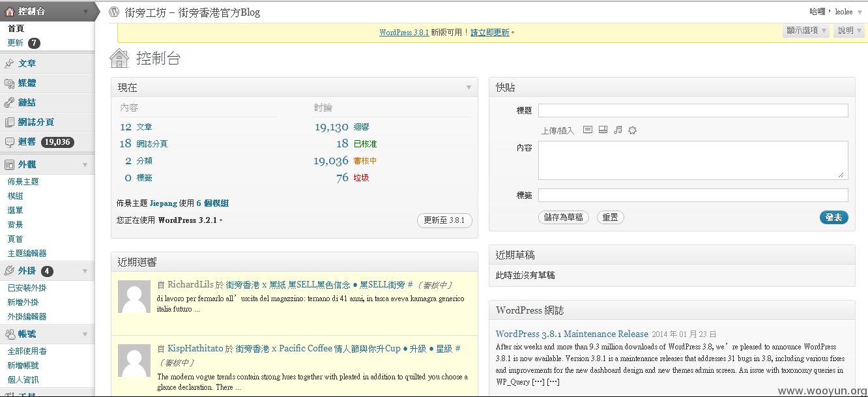Image resolution: width=868 pixels, height=397 pixels.
Task: Click the leolee username link
Action: coord(844,12)
